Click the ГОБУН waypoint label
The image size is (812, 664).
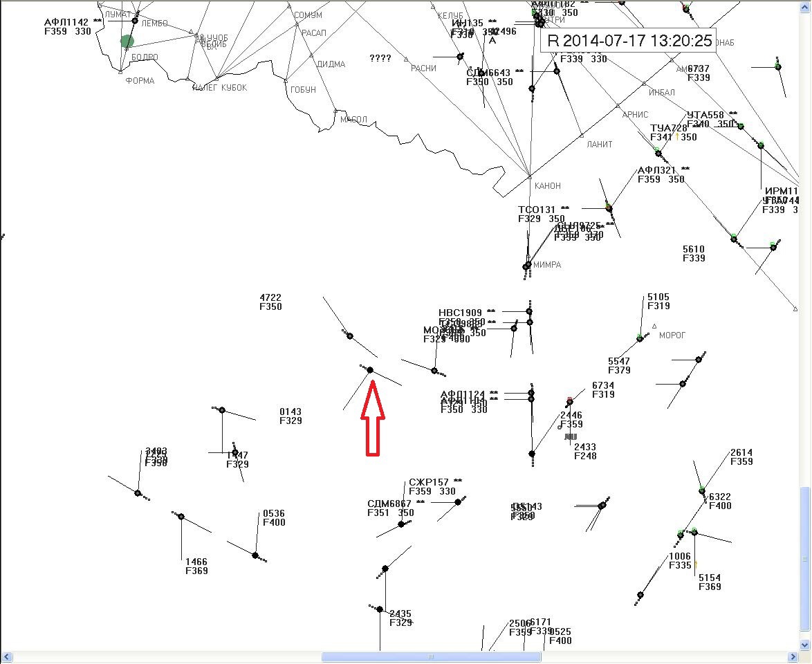pyautogui.click(x=303, y=90)
